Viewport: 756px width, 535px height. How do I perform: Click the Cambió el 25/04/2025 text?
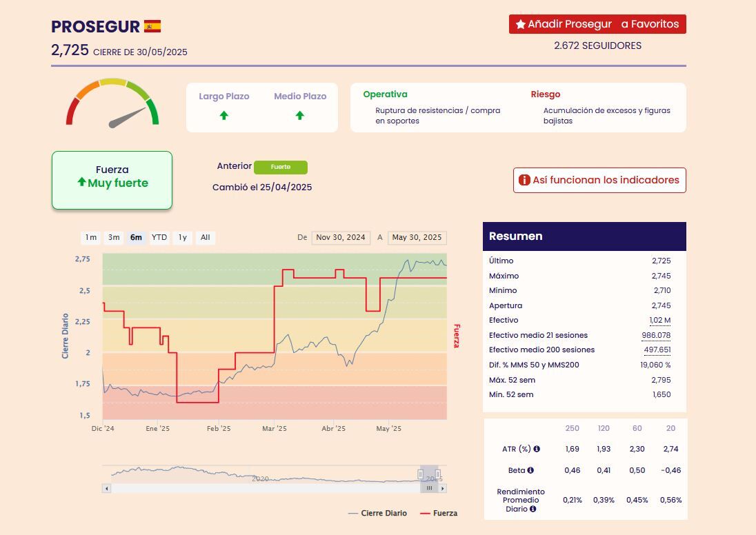(x=262, y=187)
